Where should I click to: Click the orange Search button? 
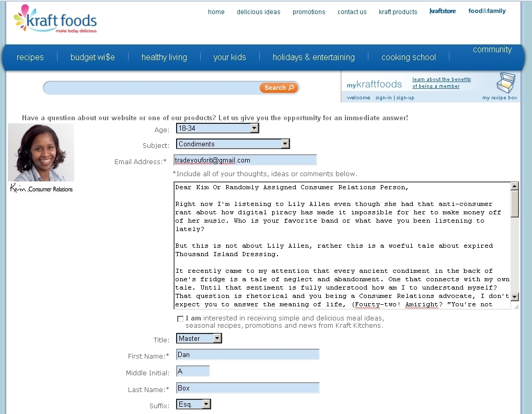click(279, 87)
